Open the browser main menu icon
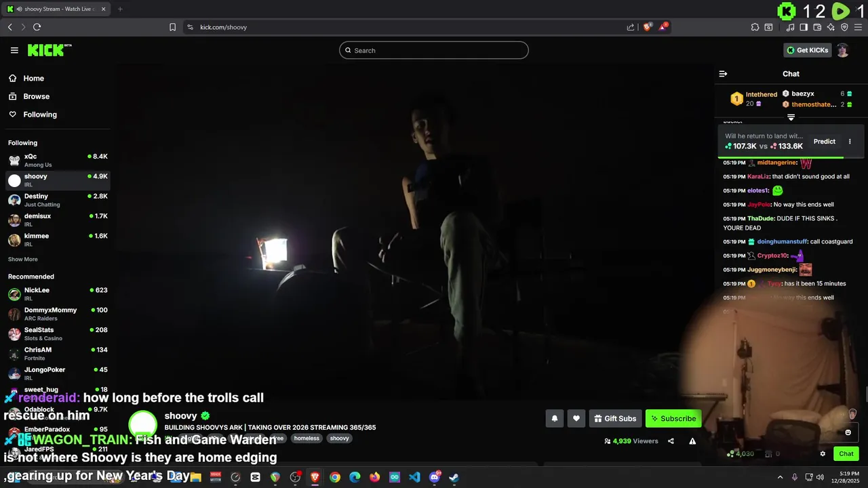 [x=858, y=27]
